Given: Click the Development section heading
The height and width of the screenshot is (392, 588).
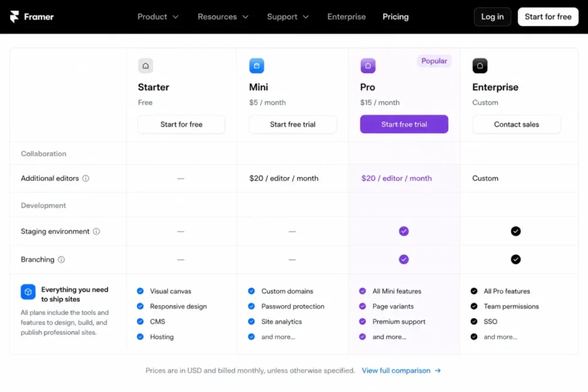Looking at the screenshot, I should (44, 205).
